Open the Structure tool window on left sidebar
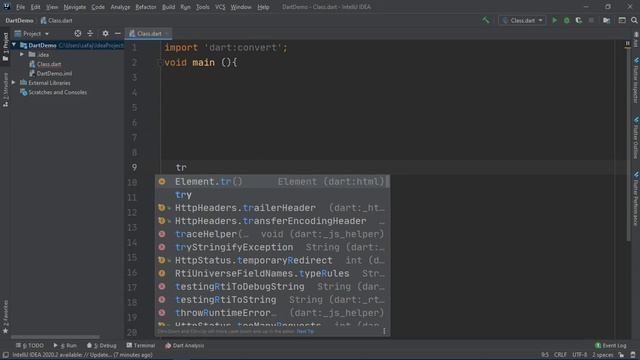The image size is (640, 360). 5,90
